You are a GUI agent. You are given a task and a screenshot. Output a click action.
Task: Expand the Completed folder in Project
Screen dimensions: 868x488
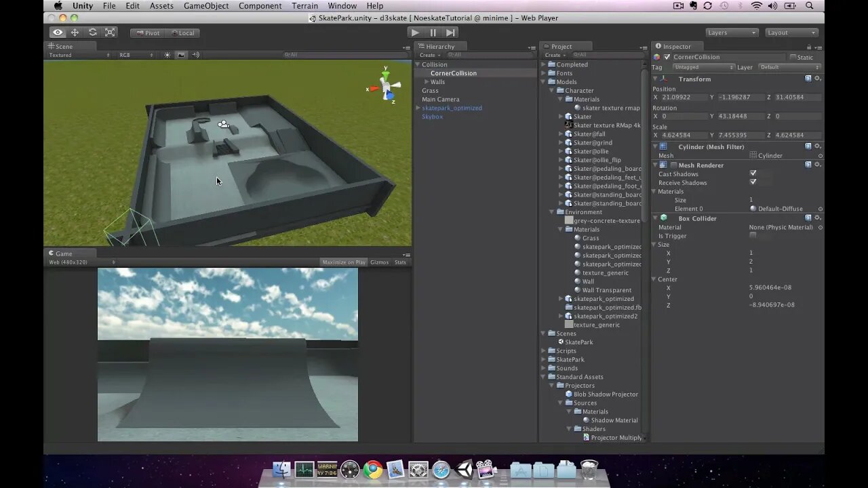(543, 64)
